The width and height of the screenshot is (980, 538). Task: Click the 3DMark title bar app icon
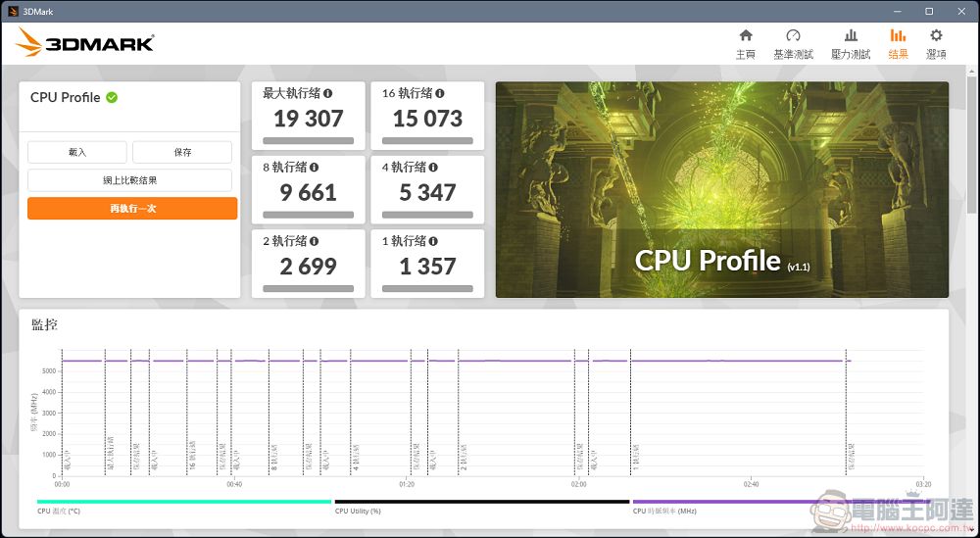point(13,11)
